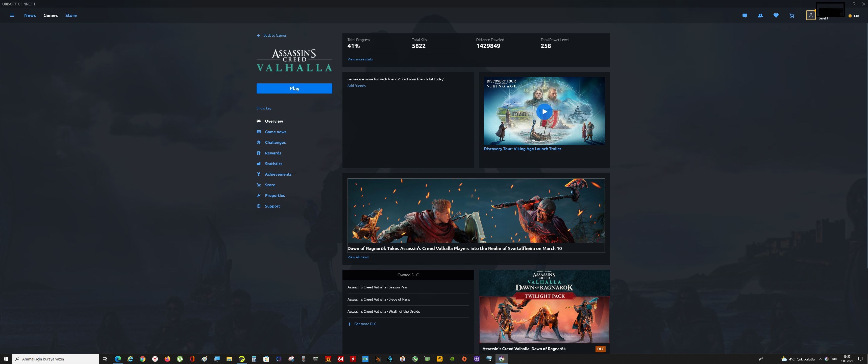Select Overview in the game sidebar
Image resolution: width=868 pixels, height=364 pixels.
tap(274, 121)
